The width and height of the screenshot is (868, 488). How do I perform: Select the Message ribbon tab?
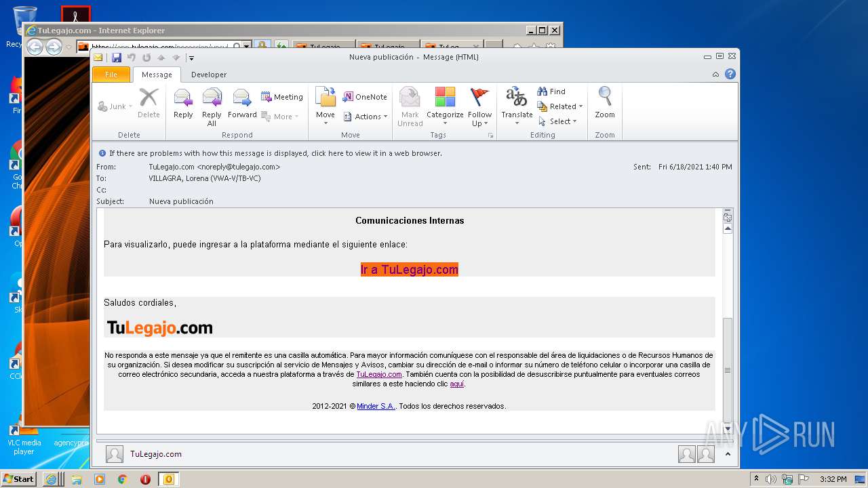point(157,75)
